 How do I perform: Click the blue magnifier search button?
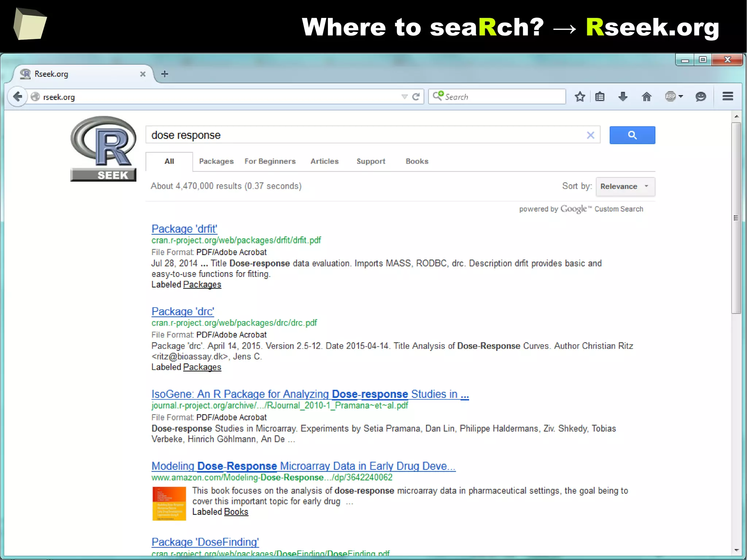tap(632, 135)
